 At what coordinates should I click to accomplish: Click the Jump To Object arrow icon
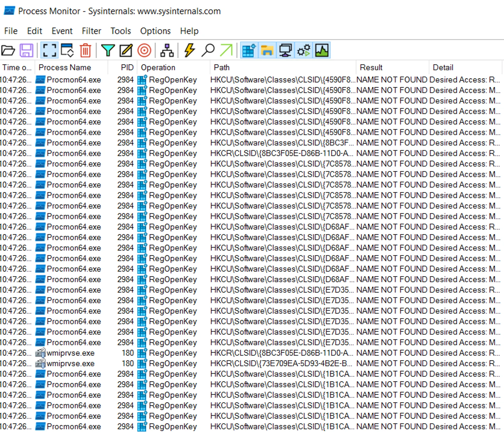click(x=226, y=50)
